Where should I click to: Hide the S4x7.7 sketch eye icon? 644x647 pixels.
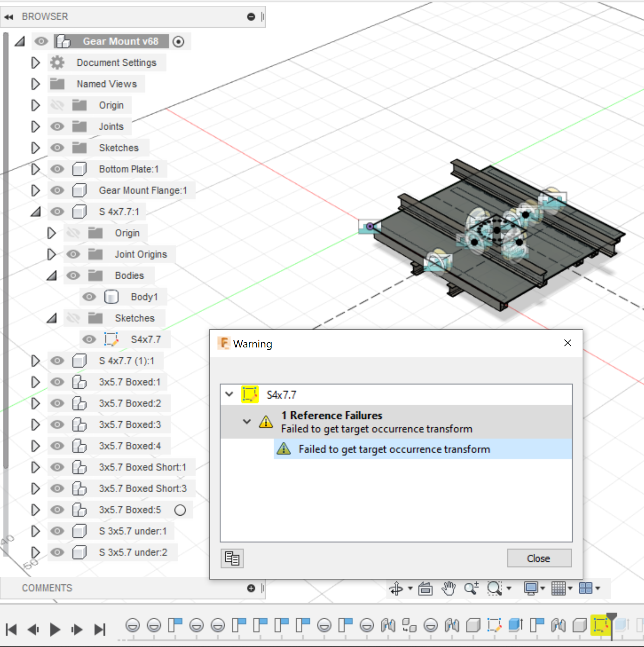(89, 339)
